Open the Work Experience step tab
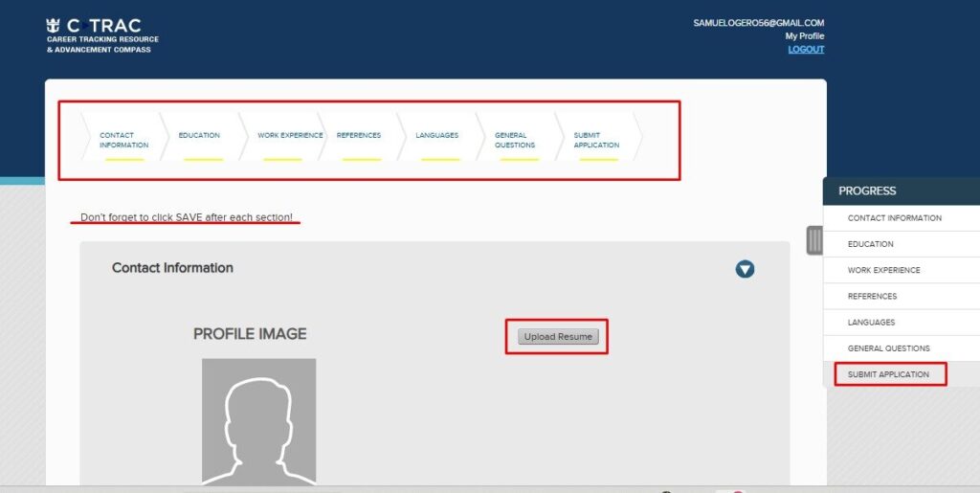Viewport: 980px width, 493px height. [290, 136]
